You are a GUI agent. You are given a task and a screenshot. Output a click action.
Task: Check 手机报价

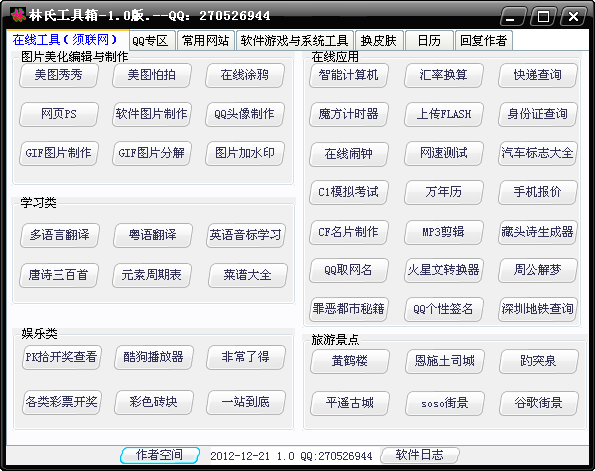click(x=538, y=192)
